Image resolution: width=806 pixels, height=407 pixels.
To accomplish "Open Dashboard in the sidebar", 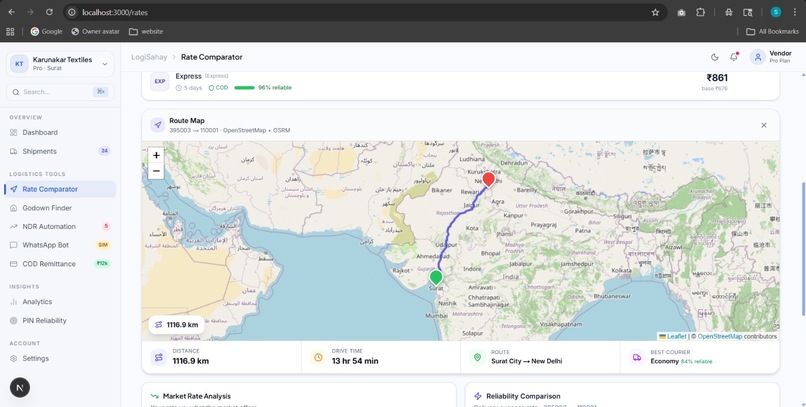I will [x=60, y=133].
